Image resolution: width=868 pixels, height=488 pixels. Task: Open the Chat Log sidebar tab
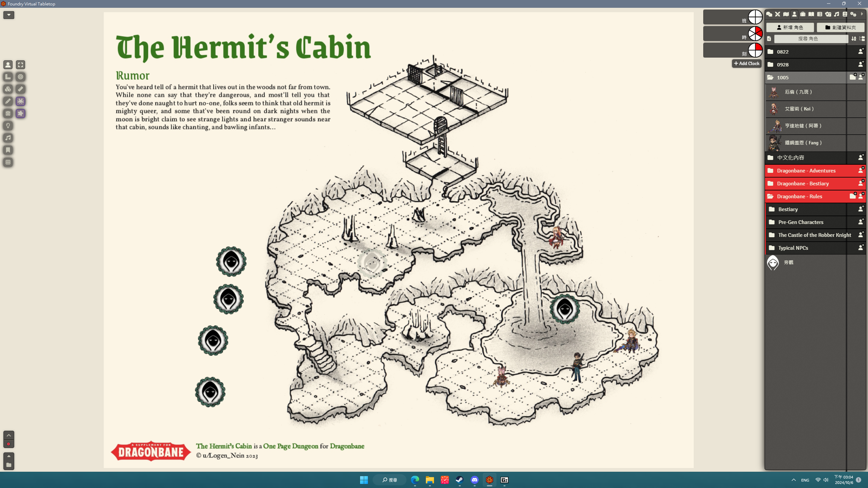[x=769, y=14]
